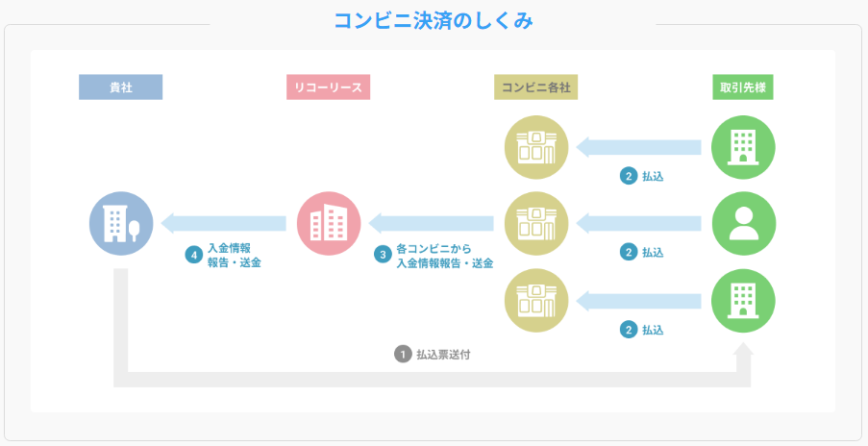Click the top green company building icon
Viewport: 868px width, 446px height.
click(x=743, y=147)
